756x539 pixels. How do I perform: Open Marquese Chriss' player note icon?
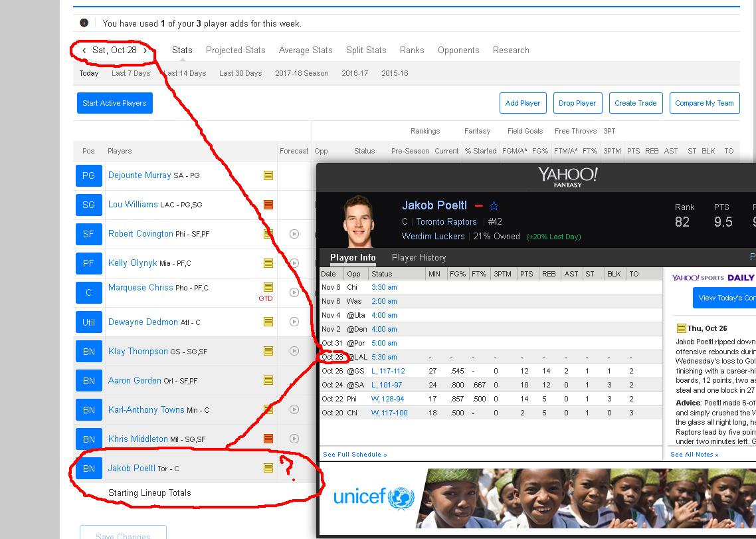point(268,287)
